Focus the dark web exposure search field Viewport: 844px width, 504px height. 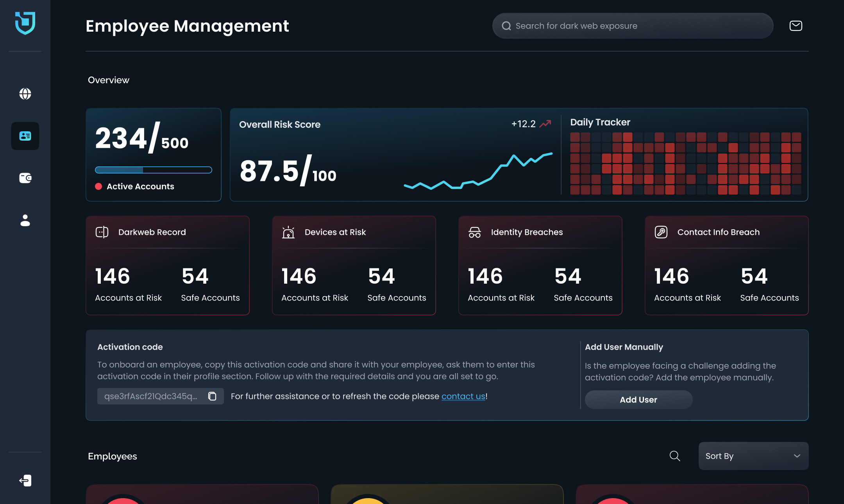[x=633, y=26]
